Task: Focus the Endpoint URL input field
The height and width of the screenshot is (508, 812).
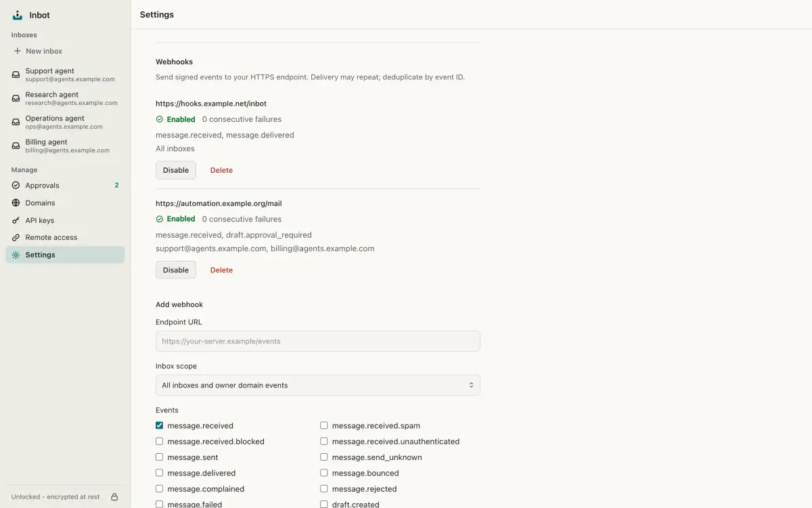Action: coord(318,341)
